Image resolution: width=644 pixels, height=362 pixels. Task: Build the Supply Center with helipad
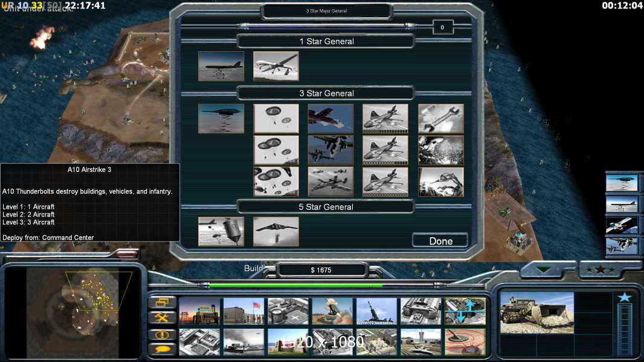288,311
